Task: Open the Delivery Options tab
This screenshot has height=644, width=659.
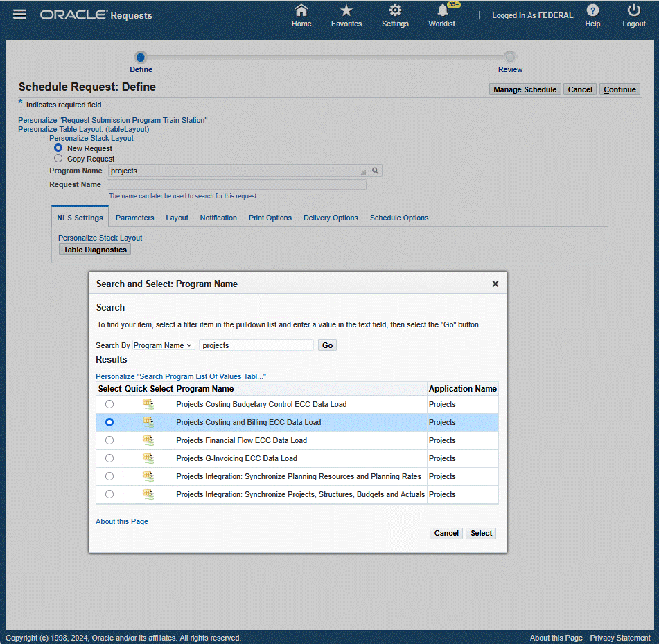Action: click(331, 218)
